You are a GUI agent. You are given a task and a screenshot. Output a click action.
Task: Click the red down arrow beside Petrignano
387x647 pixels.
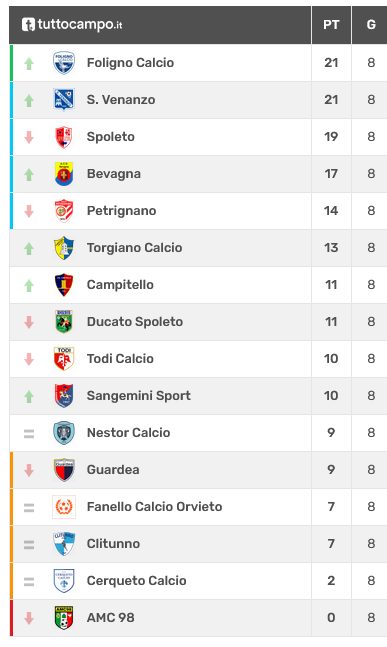[x=29, y=211]
